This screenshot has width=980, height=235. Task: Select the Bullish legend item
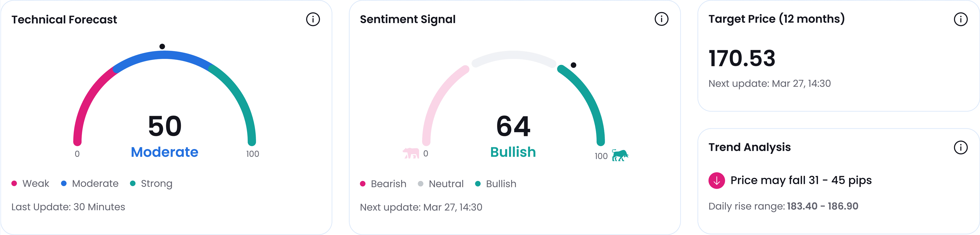pyautogui.click(x=496, y=184)
